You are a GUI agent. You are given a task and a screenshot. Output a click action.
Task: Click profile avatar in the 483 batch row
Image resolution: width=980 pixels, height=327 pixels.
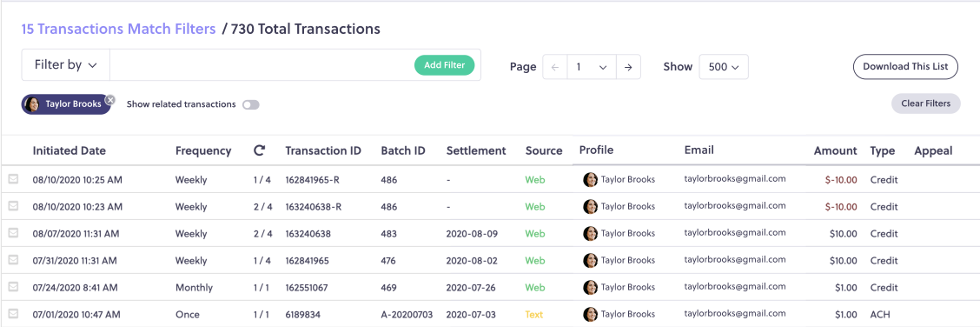[590, 233]
